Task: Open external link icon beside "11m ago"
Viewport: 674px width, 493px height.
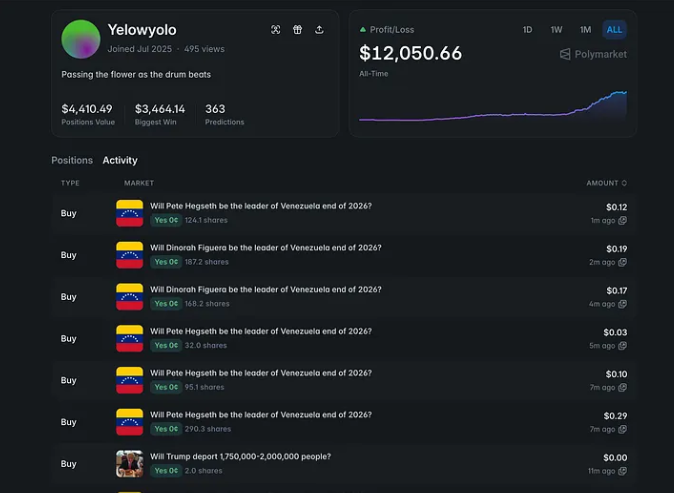Action: tap(623, 471)
